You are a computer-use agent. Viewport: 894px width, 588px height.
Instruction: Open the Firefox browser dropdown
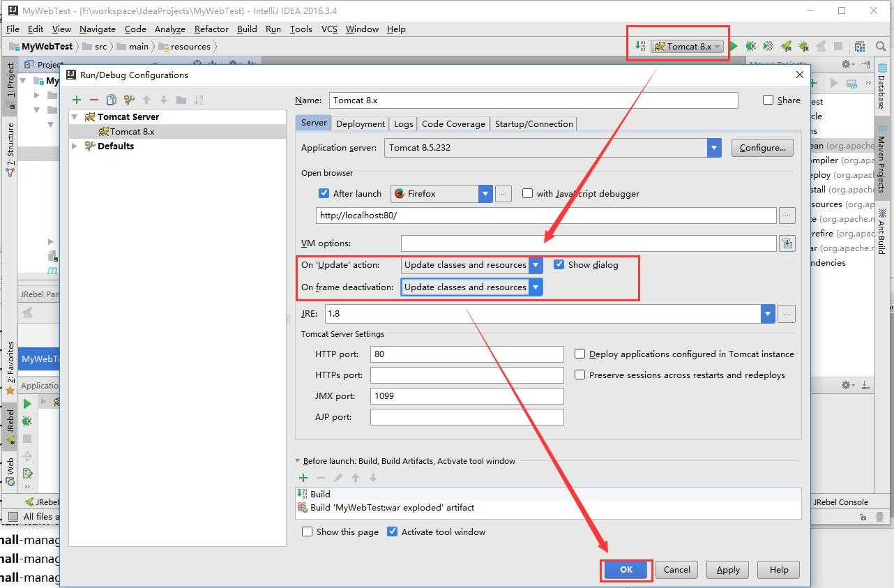(485, 194)
